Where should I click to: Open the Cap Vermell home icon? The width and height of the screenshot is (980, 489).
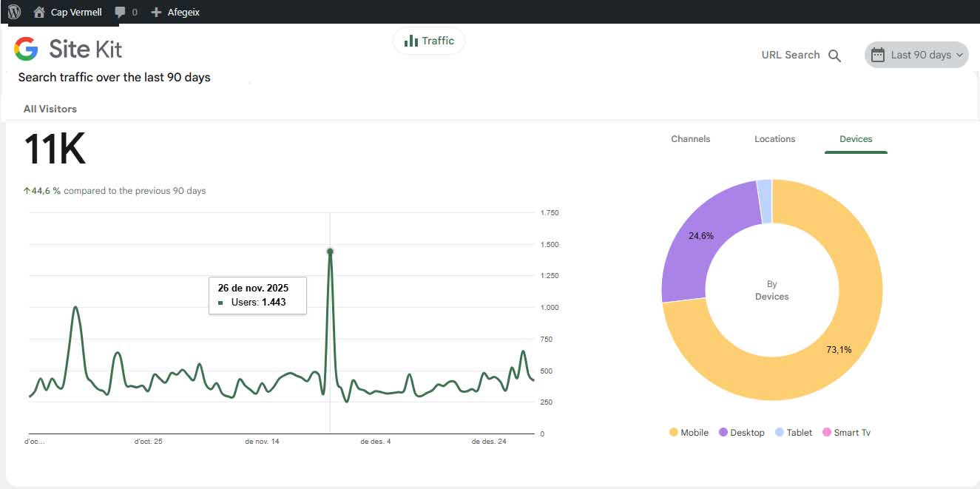tap(39, 12)
